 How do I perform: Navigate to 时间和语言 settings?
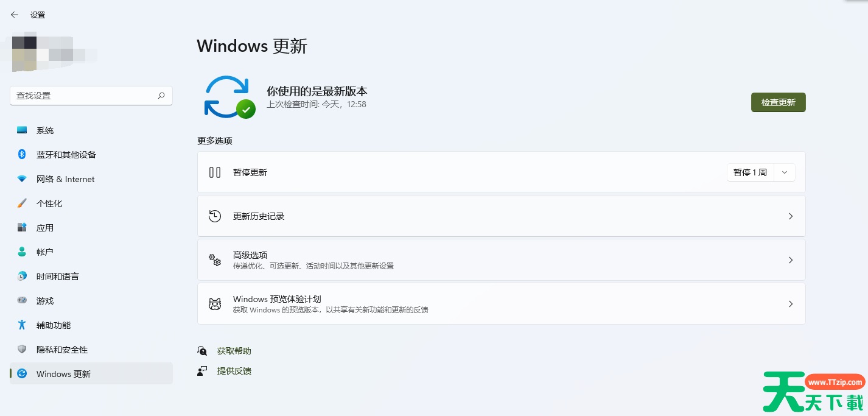91,277
